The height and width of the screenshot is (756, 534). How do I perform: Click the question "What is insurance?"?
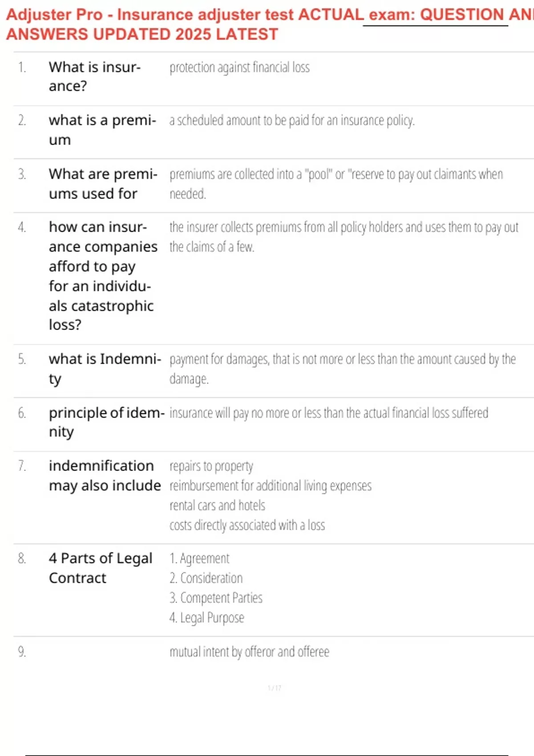click(94, 76)
